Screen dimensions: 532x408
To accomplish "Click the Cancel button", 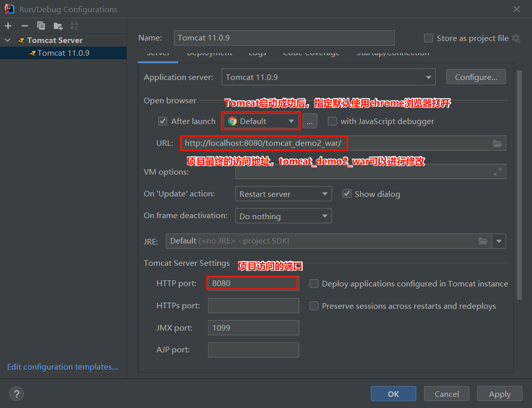I will point(446,394).
